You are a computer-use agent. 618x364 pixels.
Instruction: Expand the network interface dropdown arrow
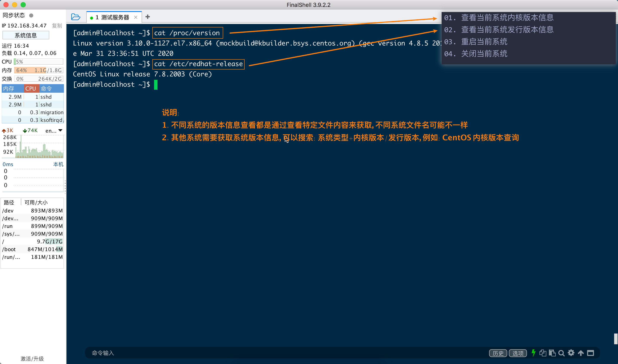click(60, 130)
